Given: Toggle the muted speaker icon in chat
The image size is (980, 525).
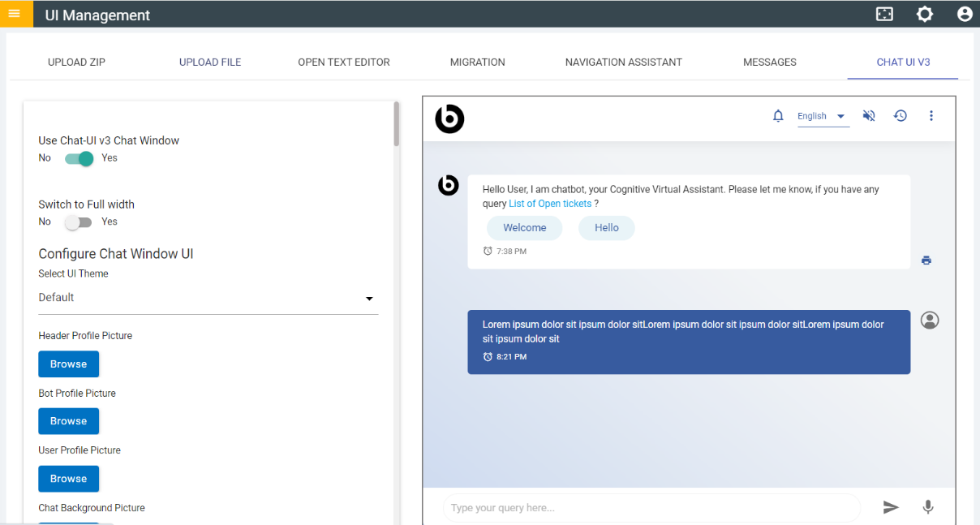Looking at the screenshot, I should 869,116.
